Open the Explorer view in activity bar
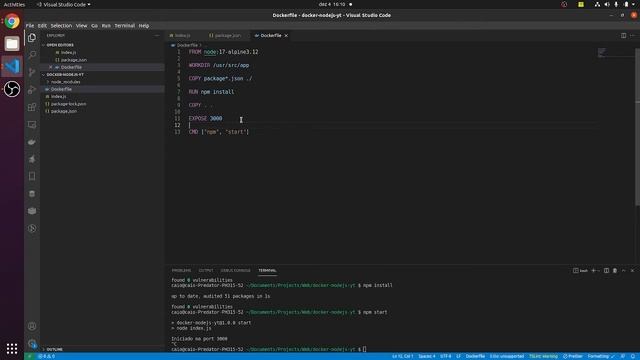Screen dimensions: 640x360 (32, 38)
